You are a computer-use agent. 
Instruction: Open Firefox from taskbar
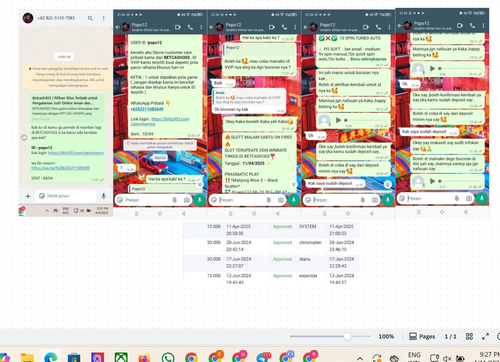pyautogui.click(x=144, y=357)
